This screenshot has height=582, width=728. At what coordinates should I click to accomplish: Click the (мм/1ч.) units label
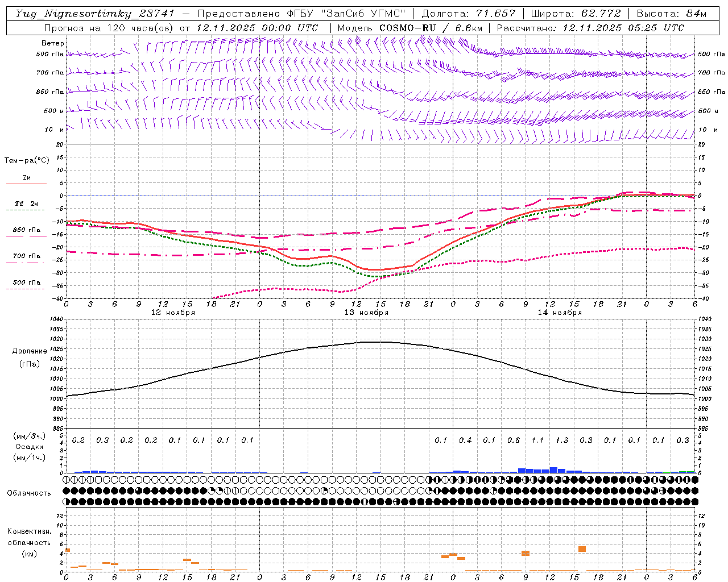point(29,458)
